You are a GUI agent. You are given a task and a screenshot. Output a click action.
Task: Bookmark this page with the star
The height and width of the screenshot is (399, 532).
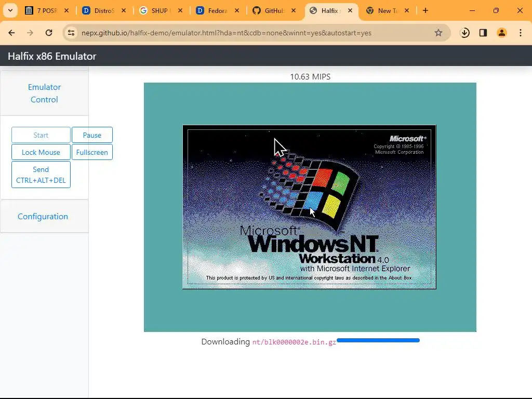pos(438,33)
